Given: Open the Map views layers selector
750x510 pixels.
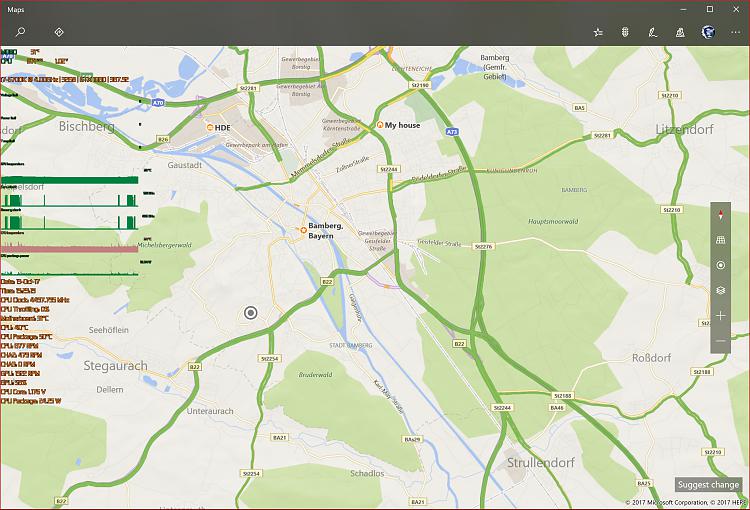Looking at the screenshot, I should pyautogui.click(x=720, y=290).
